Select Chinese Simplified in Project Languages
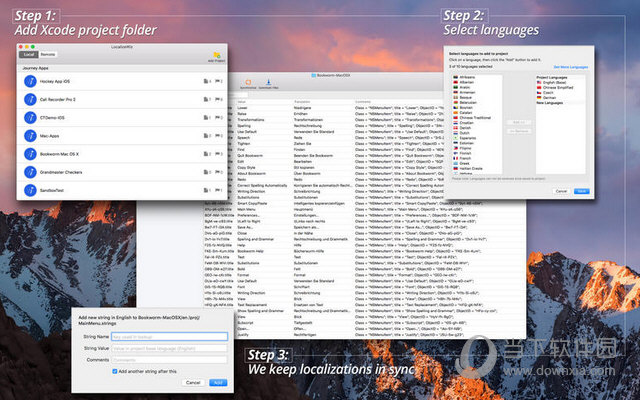Image resolution: width=640 pixels, height=400 pixels. [x=558, y=87]
